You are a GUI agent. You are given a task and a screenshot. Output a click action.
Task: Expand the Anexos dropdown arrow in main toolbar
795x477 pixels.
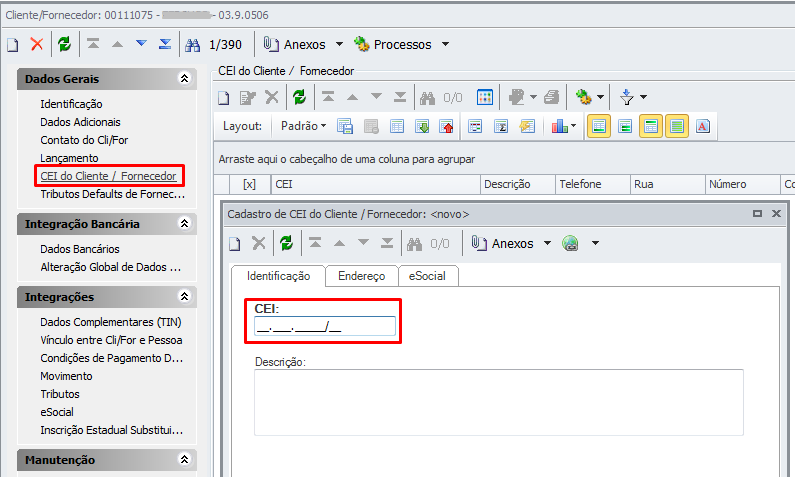click(339, 45)
